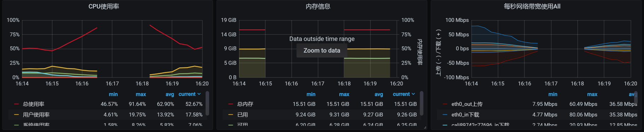The height and width of the screenshot is (132, 644).
Task: Open the 内存信息 panel title menu
Action: click(x=318, y=6)
